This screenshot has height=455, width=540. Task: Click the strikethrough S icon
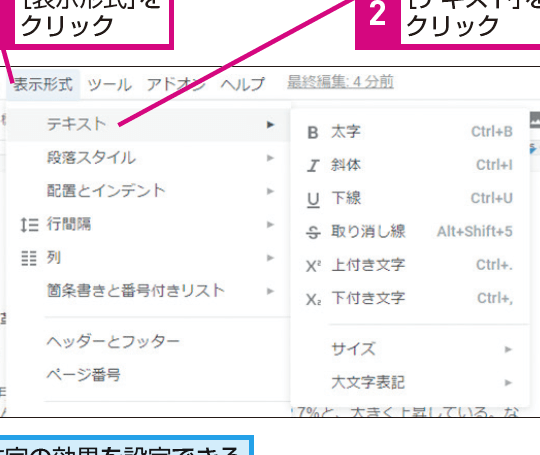point(313,232)
